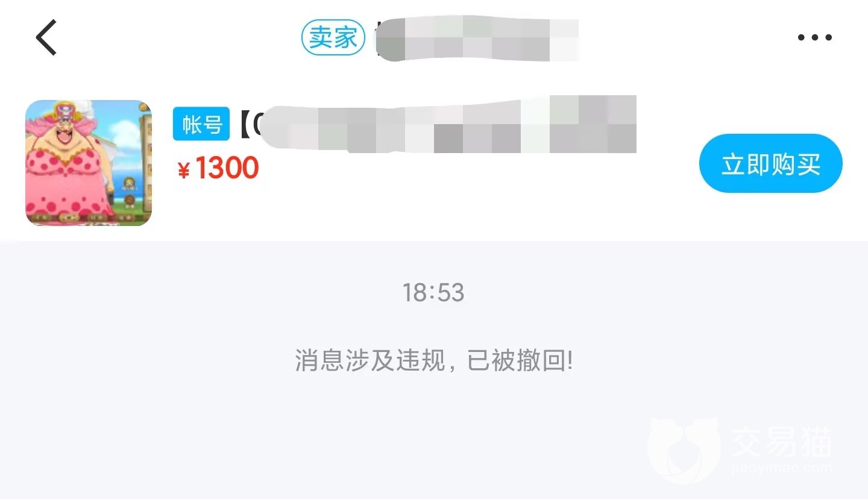The width and height of the screenshot is (868, 499).
Task: Open the three-dot more options menu
Action: [814, 37]
